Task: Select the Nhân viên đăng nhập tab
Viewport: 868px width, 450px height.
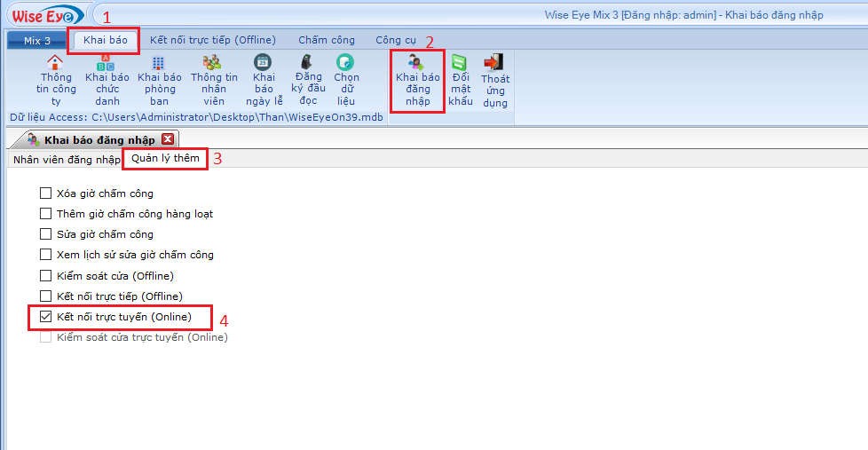Action: coord(66,160)
